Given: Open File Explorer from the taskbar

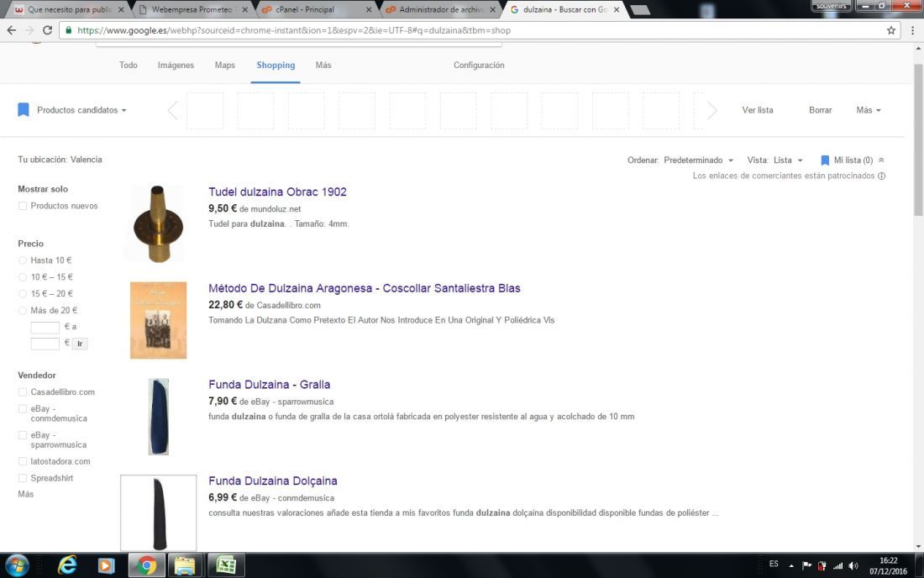Looking at the screenshot, I should [185, 565].
